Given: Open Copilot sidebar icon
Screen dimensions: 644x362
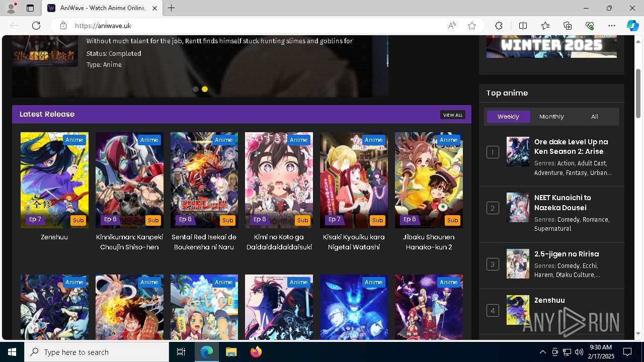Looking at the screenshot, I should tap(632, 26).
